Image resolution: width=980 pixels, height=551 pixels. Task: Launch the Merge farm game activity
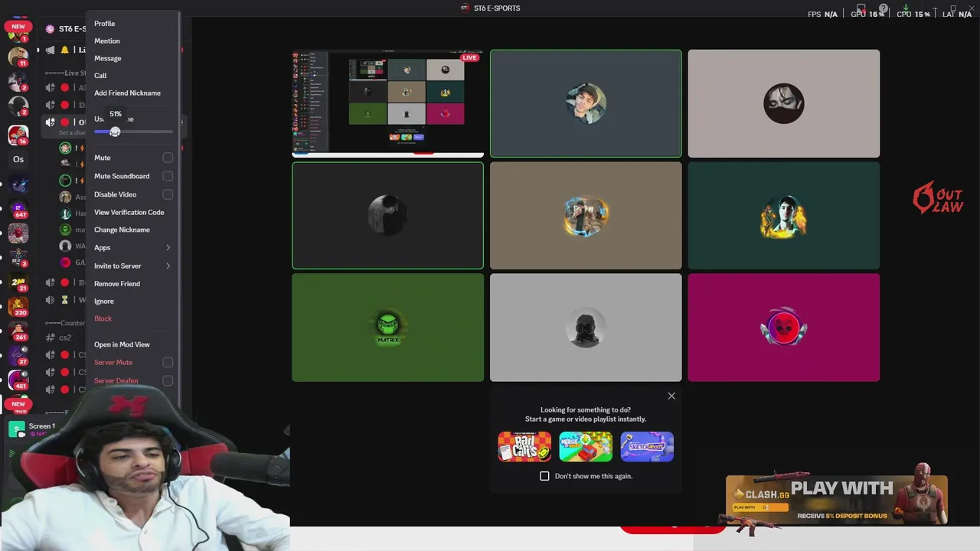coord(586,447)
